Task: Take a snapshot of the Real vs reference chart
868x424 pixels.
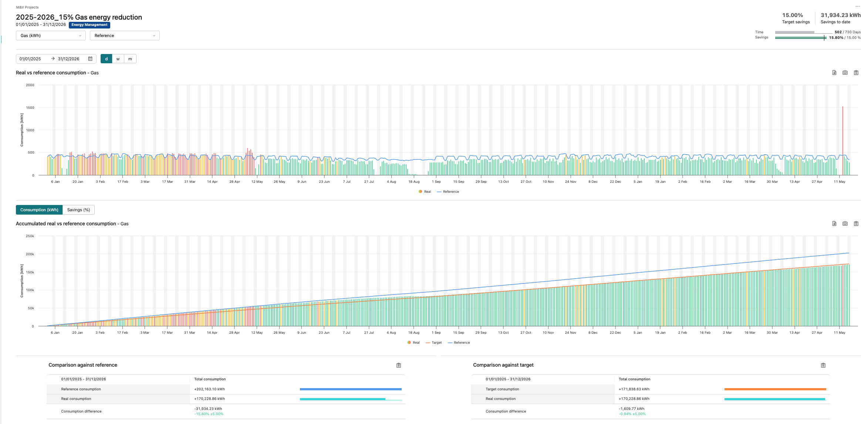Action: tap(845, 73)
